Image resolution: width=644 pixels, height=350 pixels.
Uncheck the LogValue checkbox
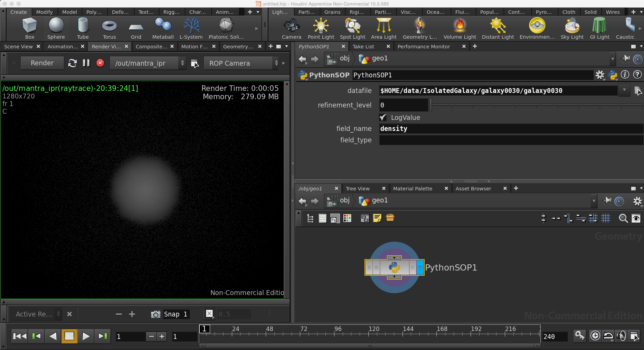coord(383,117)
